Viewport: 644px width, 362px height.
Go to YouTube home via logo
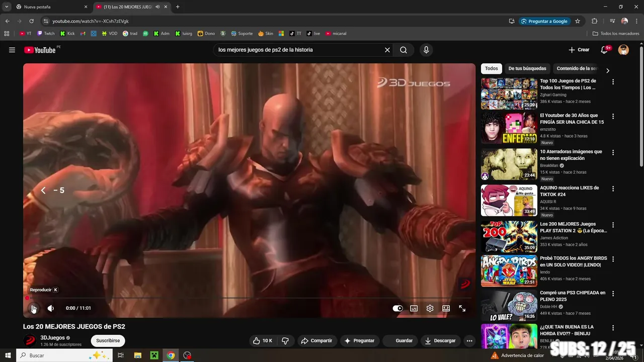(x=40, y=50)
